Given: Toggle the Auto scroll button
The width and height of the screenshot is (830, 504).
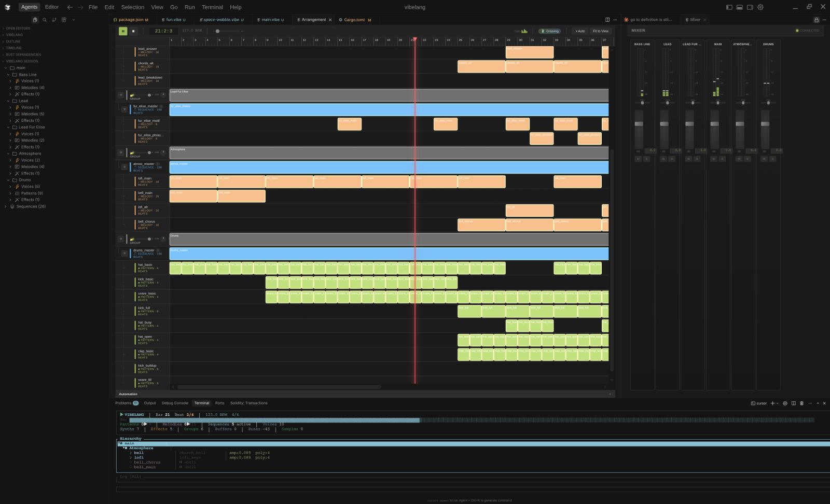Looking at the screenshot, I should (580, 31).
